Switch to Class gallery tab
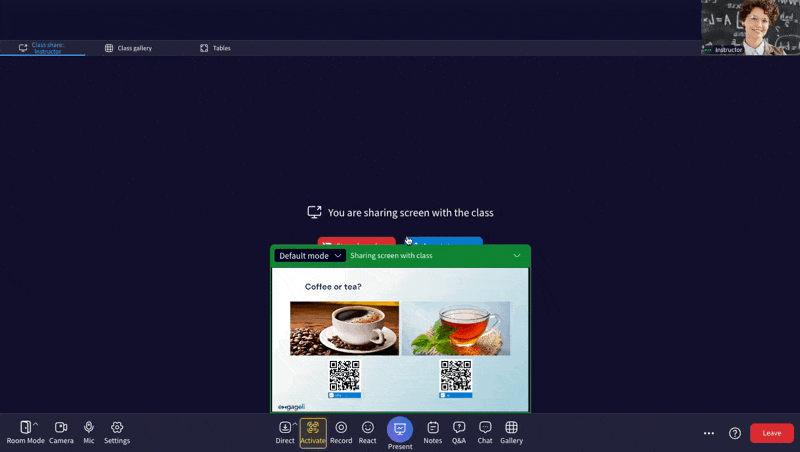The image size is (800, 452). click(129, 48)
